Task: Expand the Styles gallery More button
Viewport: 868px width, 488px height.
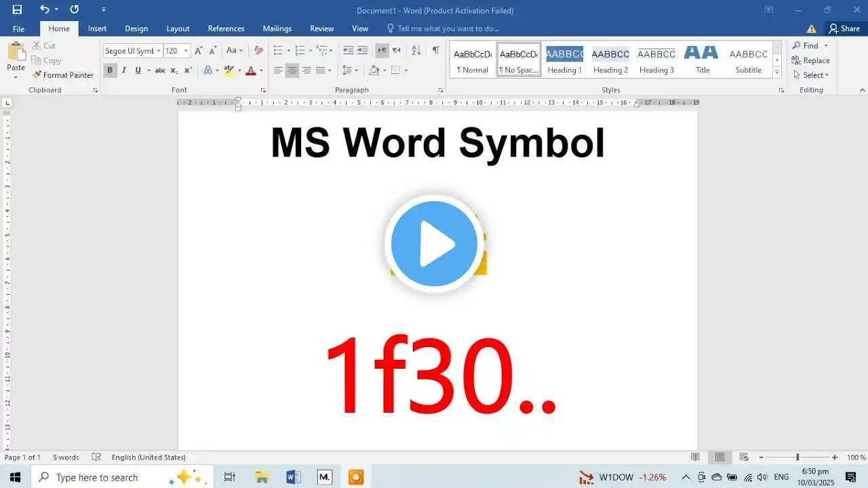Action: click(777, 73)
